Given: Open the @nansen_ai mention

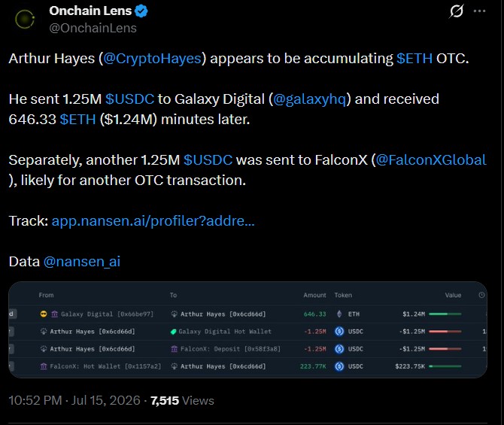Looking at the screenshot, I should (x=82, y=261).
